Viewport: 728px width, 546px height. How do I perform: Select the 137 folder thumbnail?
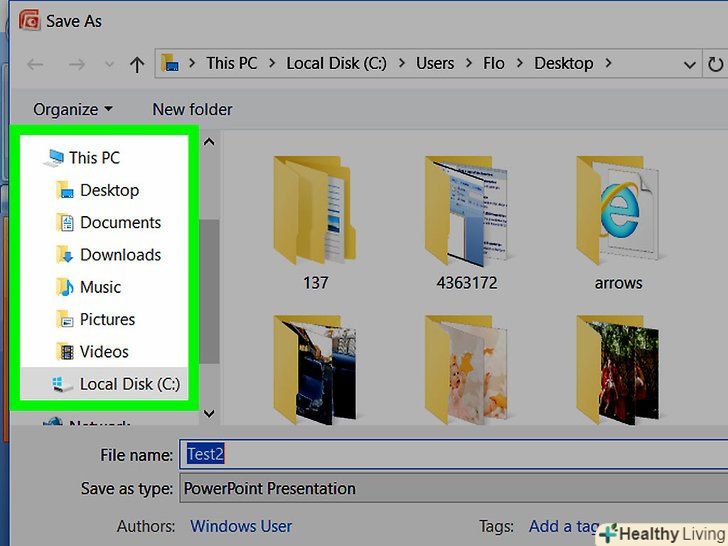(315, 211)
